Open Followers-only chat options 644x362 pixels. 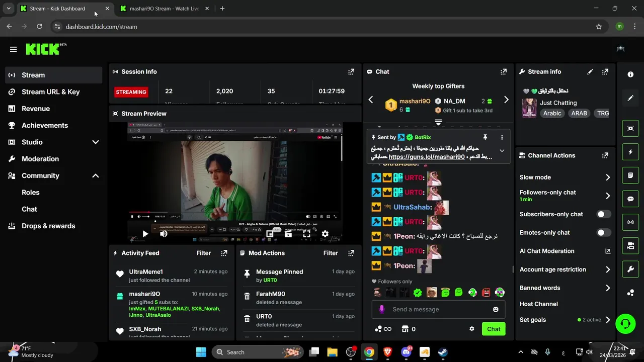[565, 196]
